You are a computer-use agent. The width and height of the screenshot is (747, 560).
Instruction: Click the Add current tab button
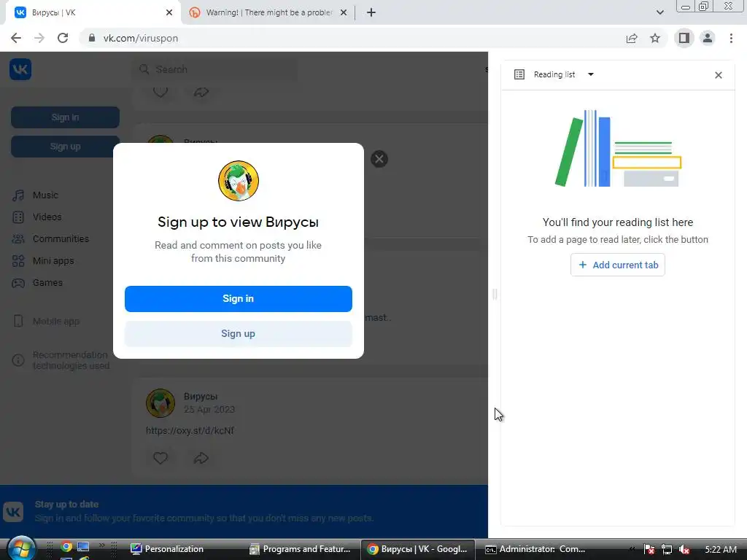point(617,265)
